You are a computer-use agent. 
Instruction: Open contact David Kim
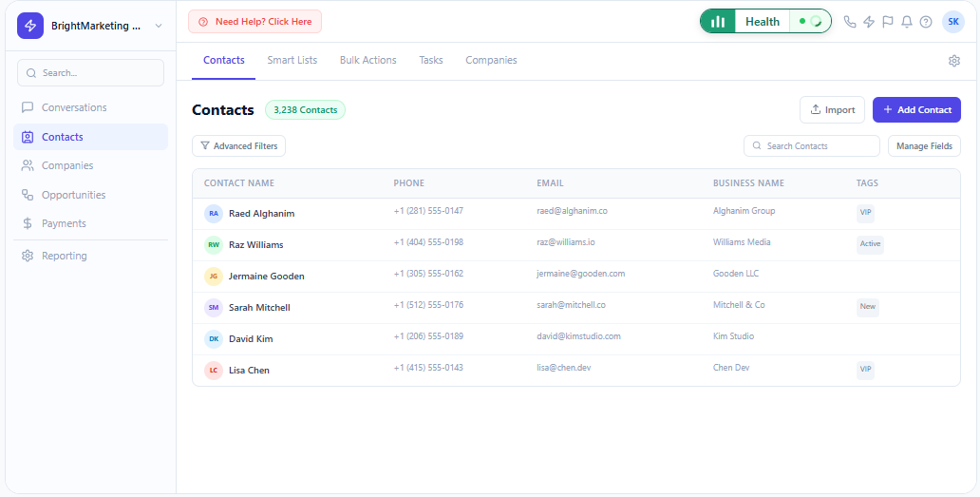(x=251, y=338)
